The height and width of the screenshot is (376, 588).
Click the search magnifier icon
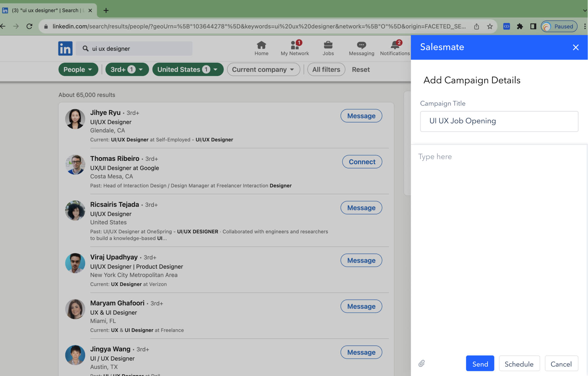coord(86,48)
